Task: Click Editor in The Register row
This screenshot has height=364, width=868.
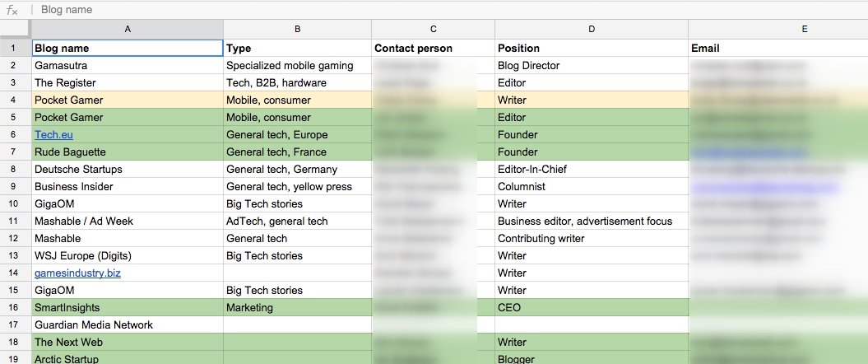Action: (592, 82)
